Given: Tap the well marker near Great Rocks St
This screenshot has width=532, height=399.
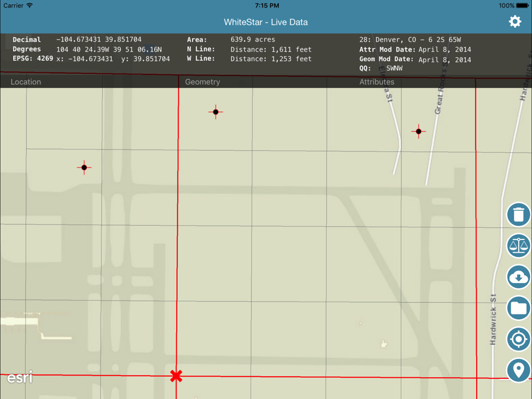Looking at the screenshot, I should [x=418, y=131].
